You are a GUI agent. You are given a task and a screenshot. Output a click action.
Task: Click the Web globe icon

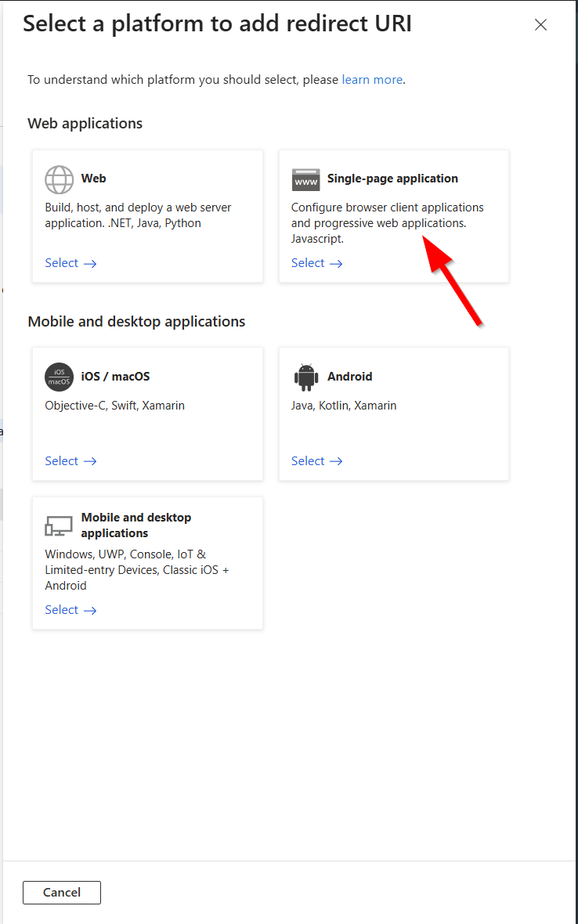tap(60, 179)
